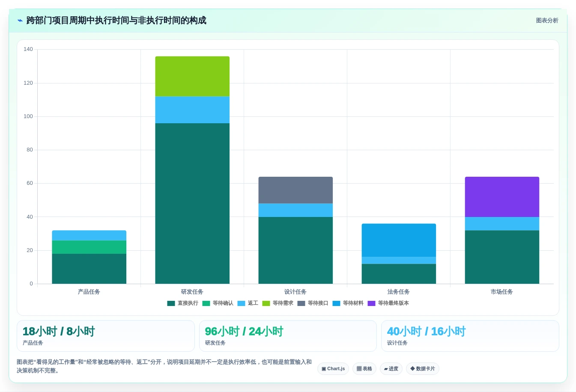Click the light blue 返工 segment of 设计任务 bar
The width and height of the screenshot is (576, 392).
click(295, 210)
